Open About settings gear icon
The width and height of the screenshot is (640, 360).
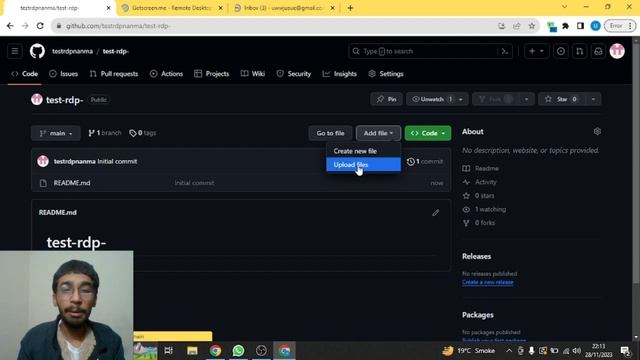click(597, 131)
